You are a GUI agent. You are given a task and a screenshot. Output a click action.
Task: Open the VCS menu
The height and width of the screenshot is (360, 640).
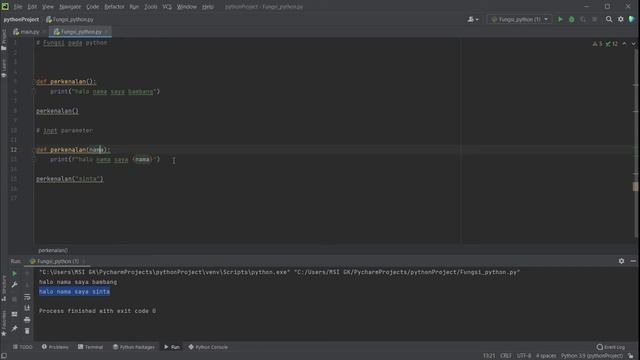tap(167, 7)
